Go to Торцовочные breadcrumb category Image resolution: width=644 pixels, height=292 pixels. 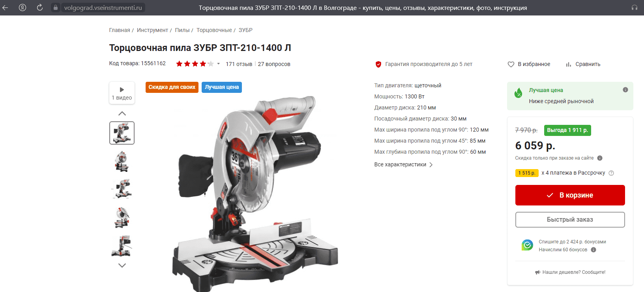click(214, 30)
